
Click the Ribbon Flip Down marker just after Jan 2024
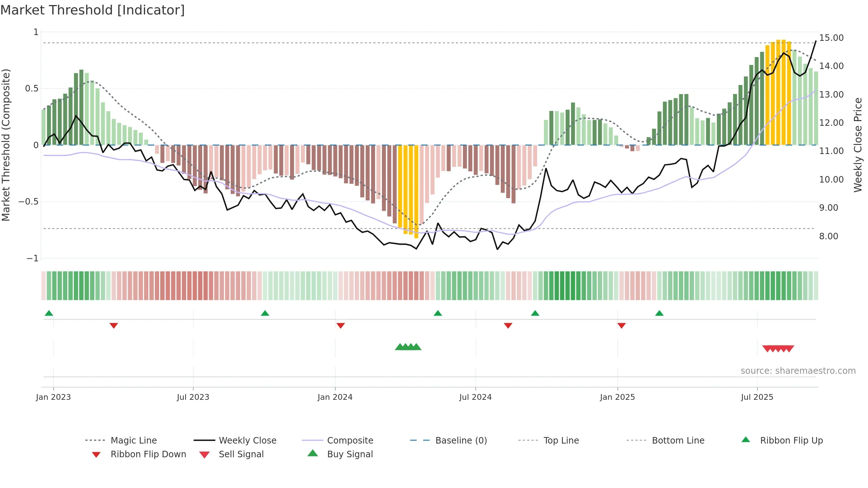[x=340, y=326]
